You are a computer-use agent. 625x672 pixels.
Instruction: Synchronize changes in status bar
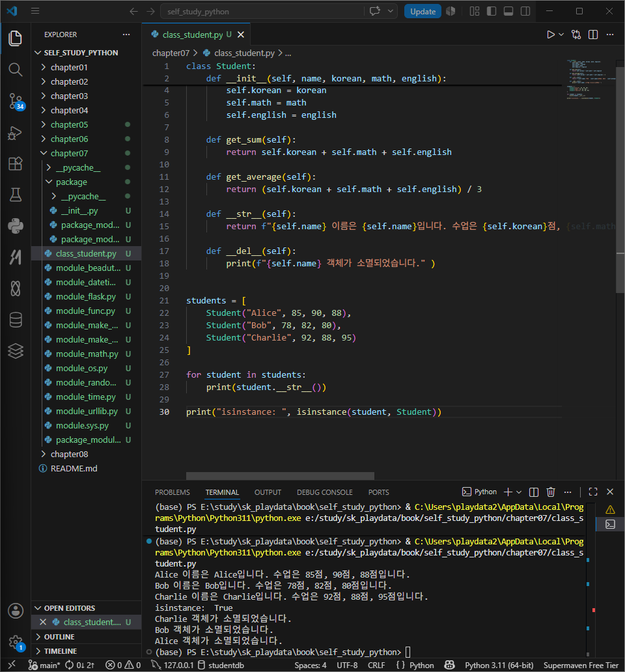pos(79,665)
